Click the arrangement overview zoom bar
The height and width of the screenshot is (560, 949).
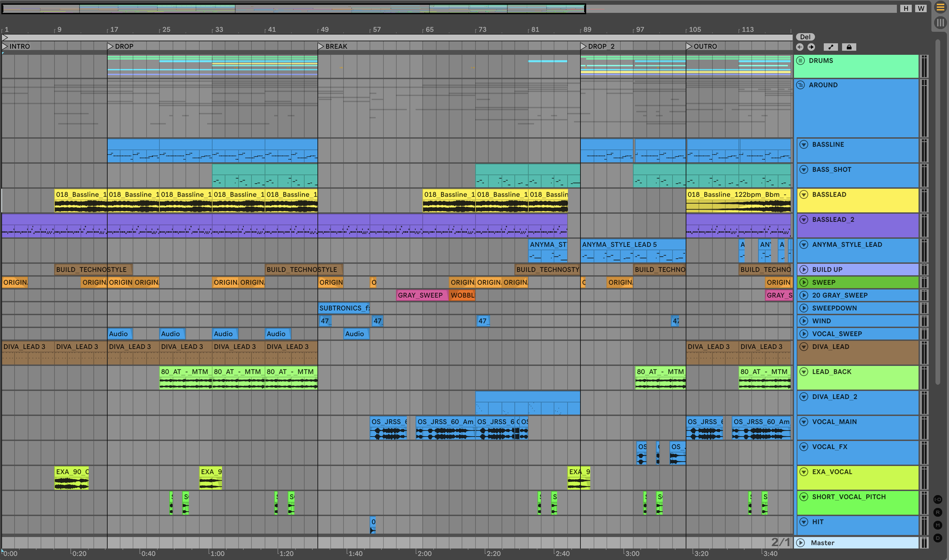[294, 8]
